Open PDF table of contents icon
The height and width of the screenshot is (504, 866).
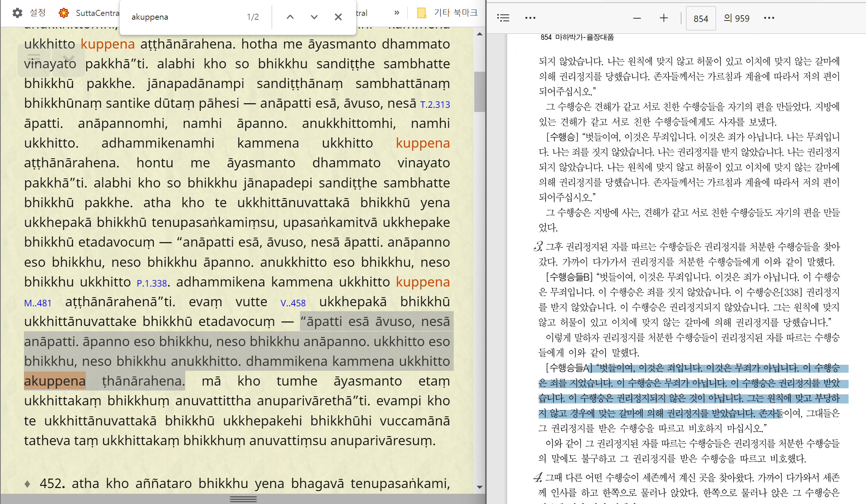click(x=503, y=18)
